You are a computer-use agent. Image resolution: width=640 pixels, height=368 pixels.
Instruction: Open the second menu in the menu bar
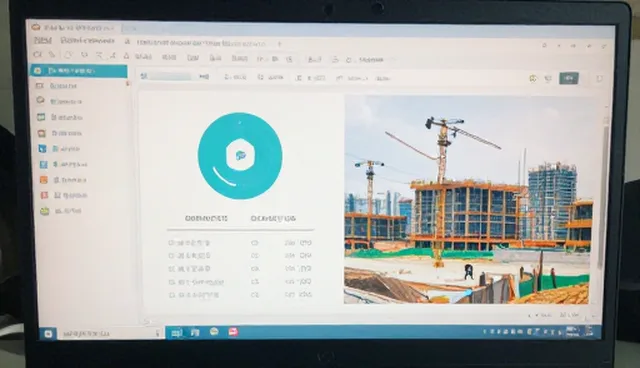tap(87, 40)
